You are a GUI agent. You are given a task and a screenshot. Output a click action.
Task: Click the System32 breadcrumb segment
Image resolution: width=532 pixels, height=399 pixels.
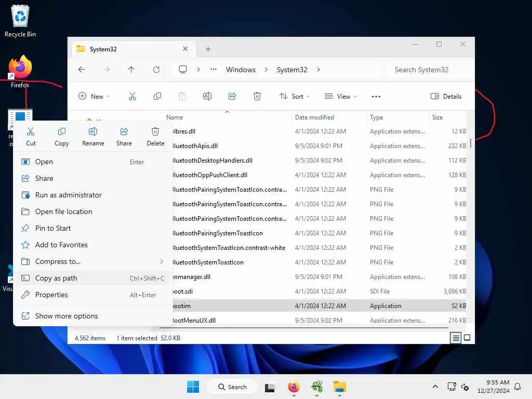pos(292,70)
